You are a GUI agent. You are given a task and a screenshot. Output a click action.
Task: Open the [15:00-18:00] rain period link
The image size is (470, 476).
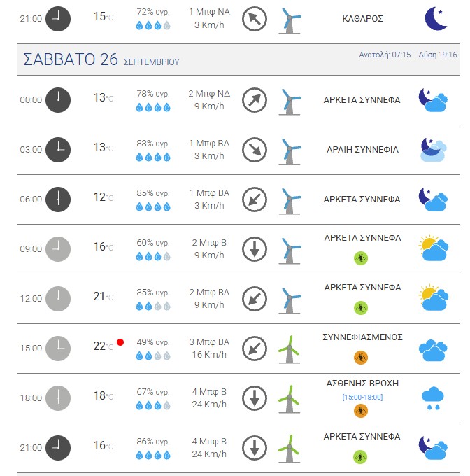coord(362,397)
